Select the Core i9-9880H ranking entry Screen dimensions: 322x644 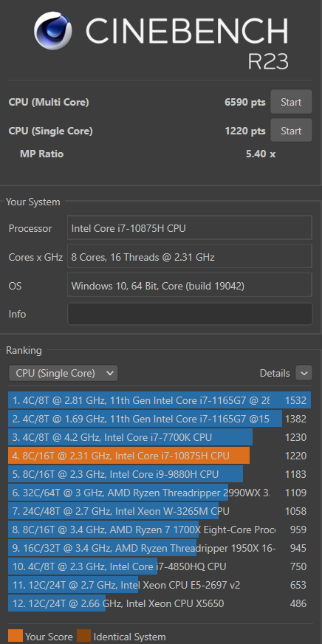point(160,474)
